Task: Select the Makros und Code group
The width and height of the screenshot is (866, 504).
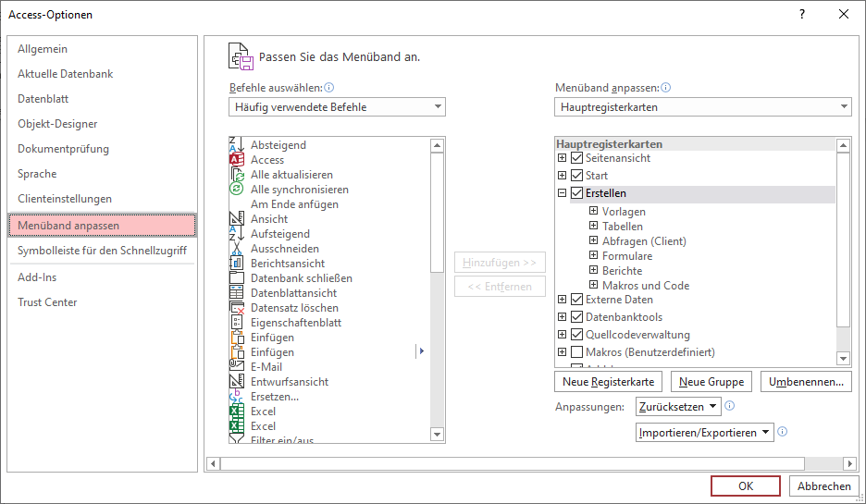Action: point(646,286)
